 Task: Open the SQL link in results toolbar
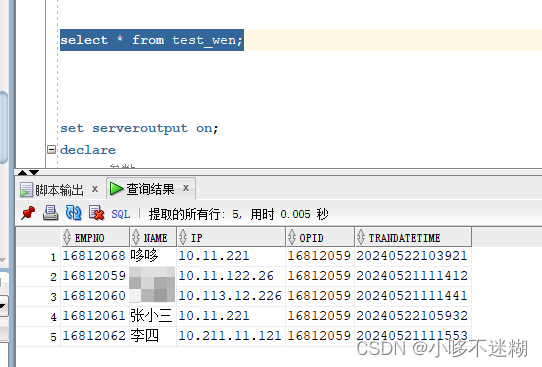click(121, 214)
